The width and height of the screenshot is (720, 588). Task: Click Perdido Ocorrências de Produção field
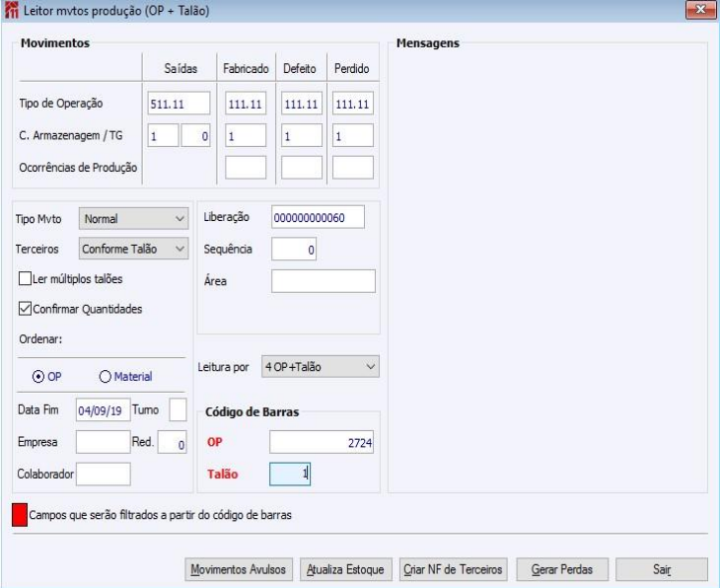(x=353, y=167)
